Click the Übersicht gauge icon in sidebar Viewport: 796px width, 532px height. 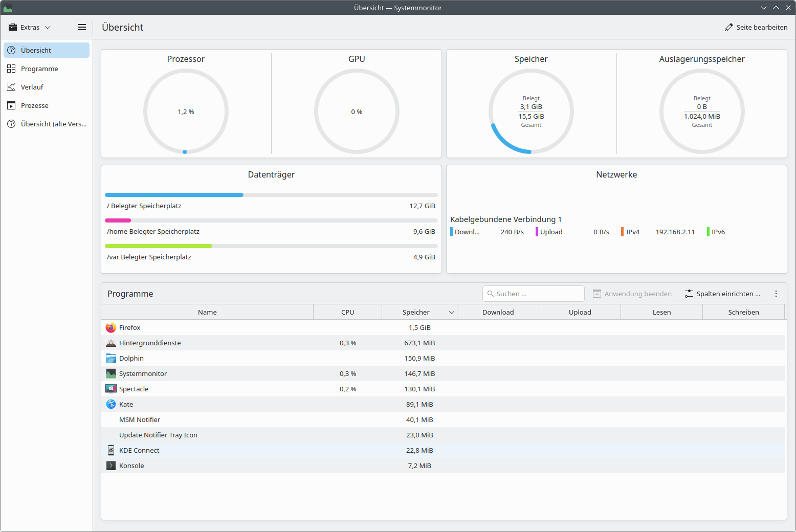click(x=11, y=50)
